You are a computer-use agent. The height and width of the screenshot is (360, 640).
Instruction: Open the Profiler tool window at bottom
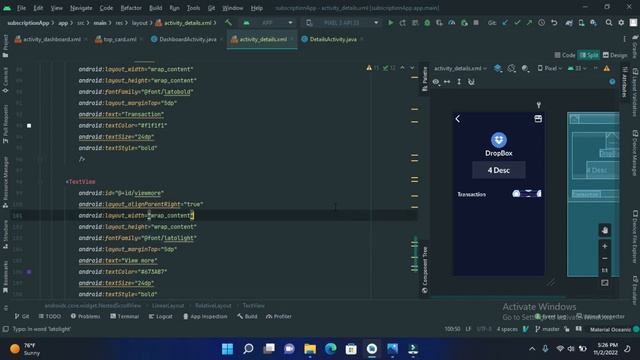point(278,316)
